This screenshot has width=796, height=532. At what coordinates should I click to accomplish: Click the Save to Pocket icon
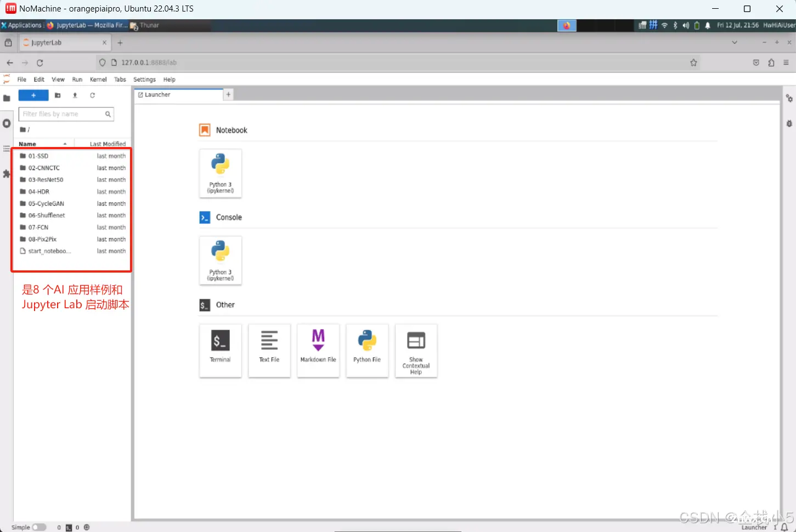coord(756,63)
